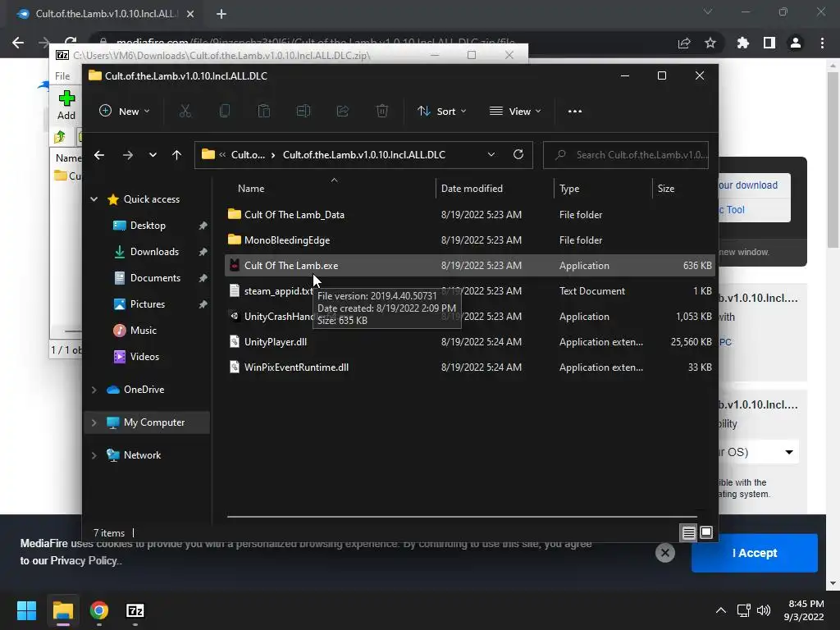Click the Explorer search box
The height and width of the screenshot is (630, 840).
point(626,155)
